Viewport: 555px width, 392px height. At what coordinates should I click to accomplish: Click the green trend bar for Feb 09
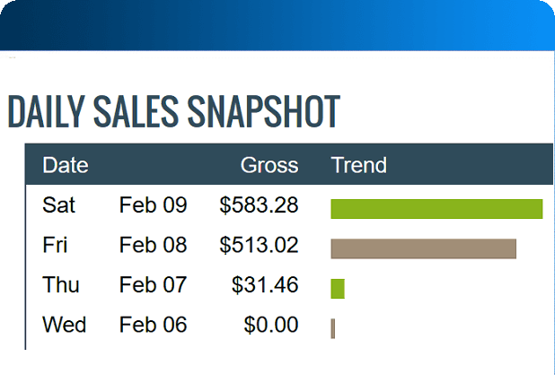pyautogui.click(x=436, y=209)
